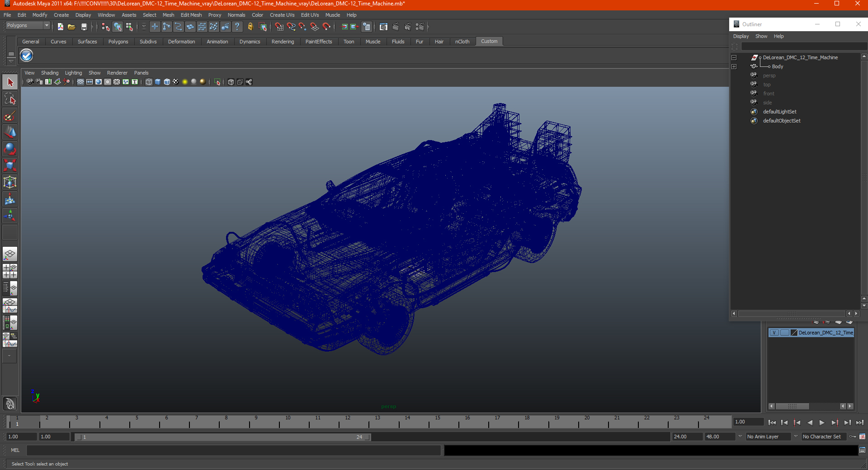The image size is (868, 470).
Task: Open shelf options arrow menu
Action: 11,61
